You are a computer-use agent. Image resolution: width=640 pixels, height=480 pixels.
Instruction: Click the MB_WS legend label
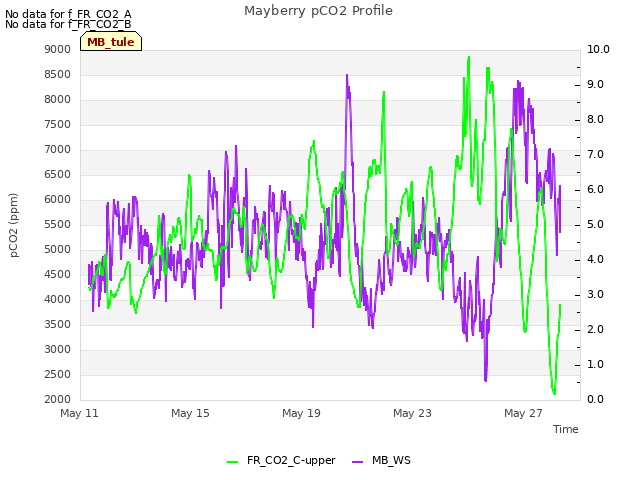tap(391, 460)
